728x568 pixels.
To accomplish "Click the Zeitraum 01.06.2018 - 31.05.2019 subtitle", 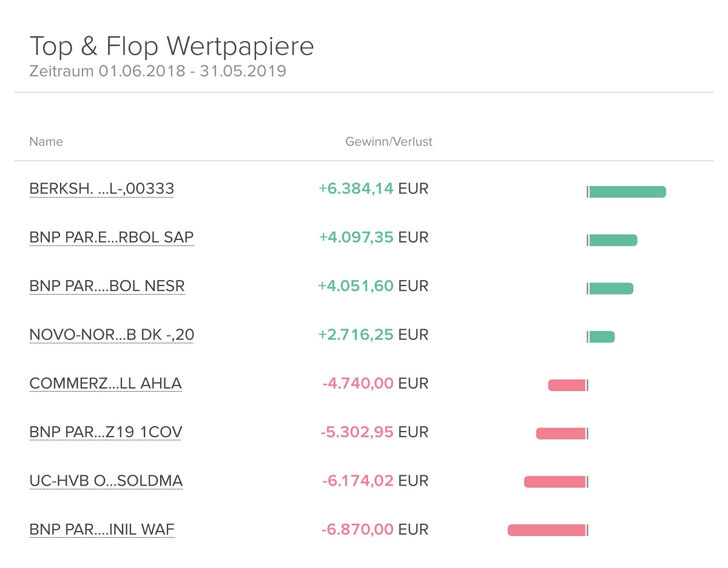I will [x=158, y=71].
